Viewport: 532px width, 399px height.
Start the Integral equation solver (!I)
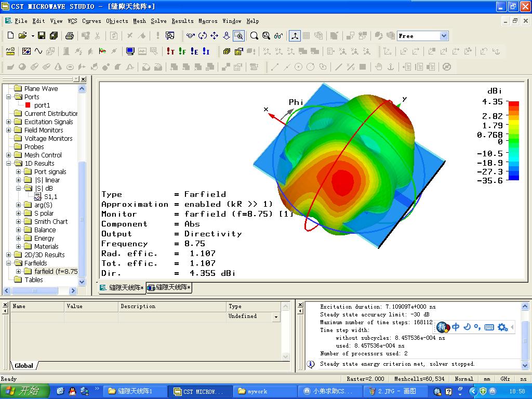pyautogui.click(x=206, y=51)
